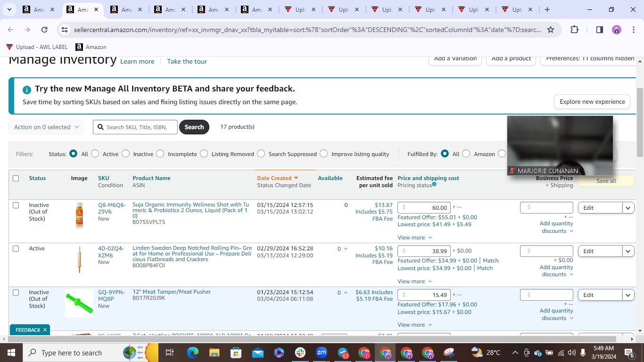Open Slack from the taskbar
Screen dimensions: 644x362
300,353
